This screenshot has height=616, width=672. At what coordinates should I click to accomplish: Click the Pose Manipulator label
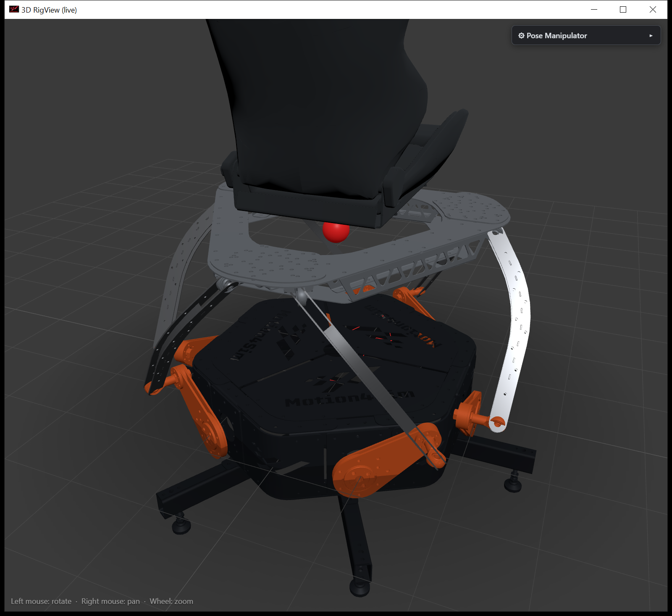pos(556,36)
